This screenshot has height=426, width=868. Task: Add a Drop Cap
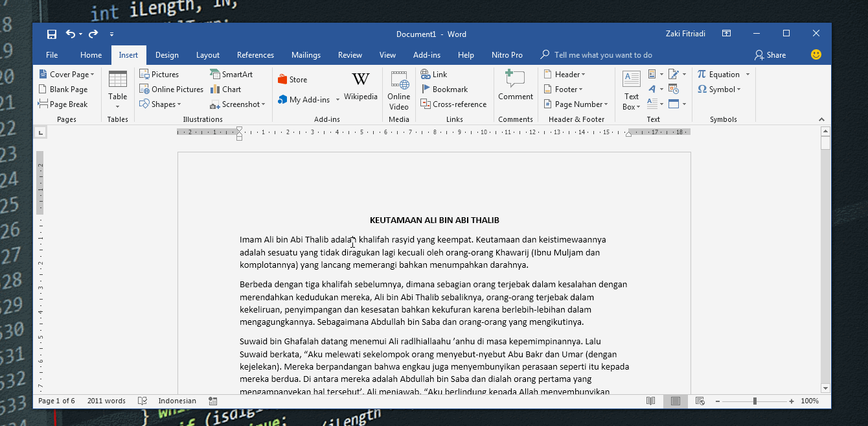coord(655,104)
